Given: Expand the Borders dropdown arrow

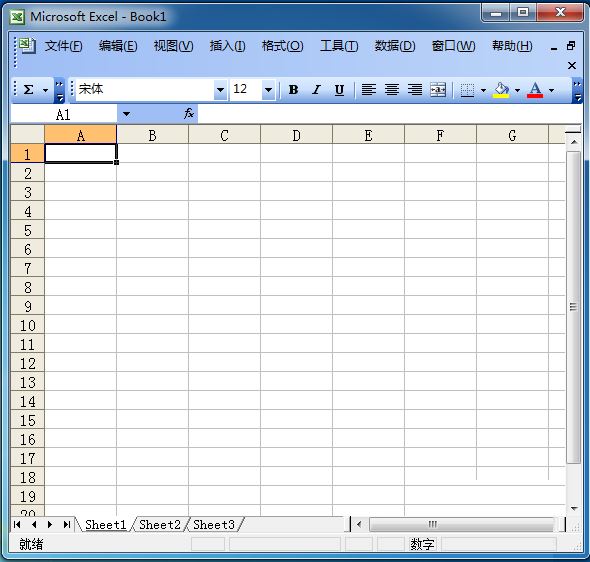Looking at the screenshot, I should point(484,90).
